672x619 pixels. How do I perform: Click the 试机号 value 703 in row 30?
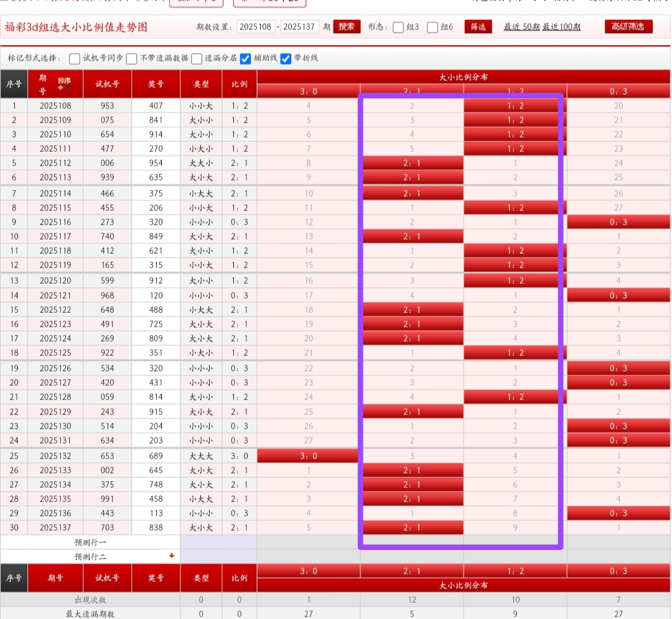click(107, 528)
